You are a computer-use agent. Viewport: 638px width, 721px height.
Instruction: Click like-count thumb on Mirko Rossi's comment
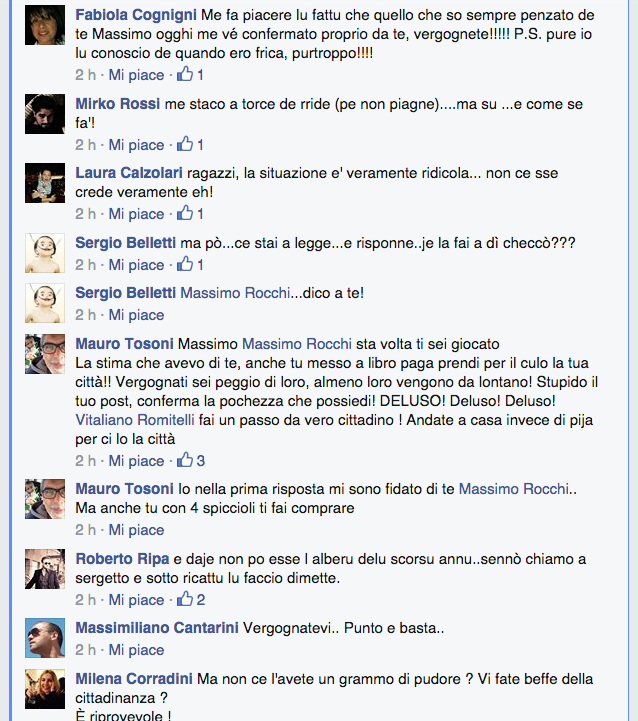pyautogui.click(x=185, y=144)
